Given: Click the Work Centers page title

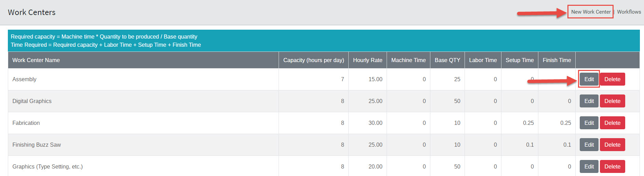Looking at the screenshot, I should click(32, 13).
